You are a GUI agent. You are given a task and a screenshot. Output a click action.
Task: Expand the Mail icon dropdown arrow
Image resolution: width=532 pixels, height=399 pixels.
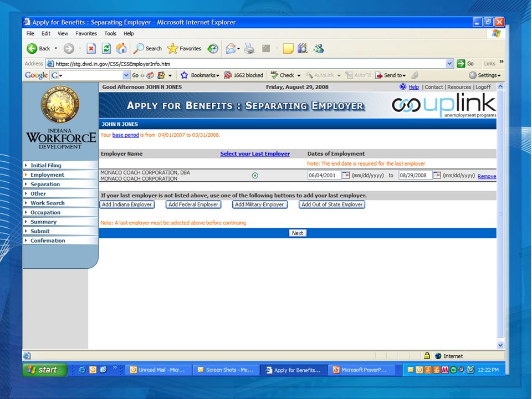pos(238,49)
